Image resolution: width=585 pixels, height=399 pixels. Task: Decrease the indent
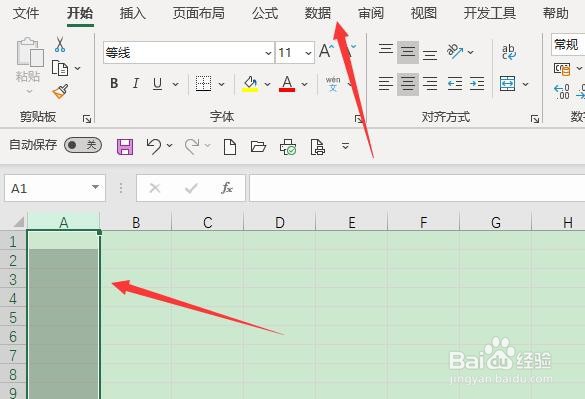455,84
